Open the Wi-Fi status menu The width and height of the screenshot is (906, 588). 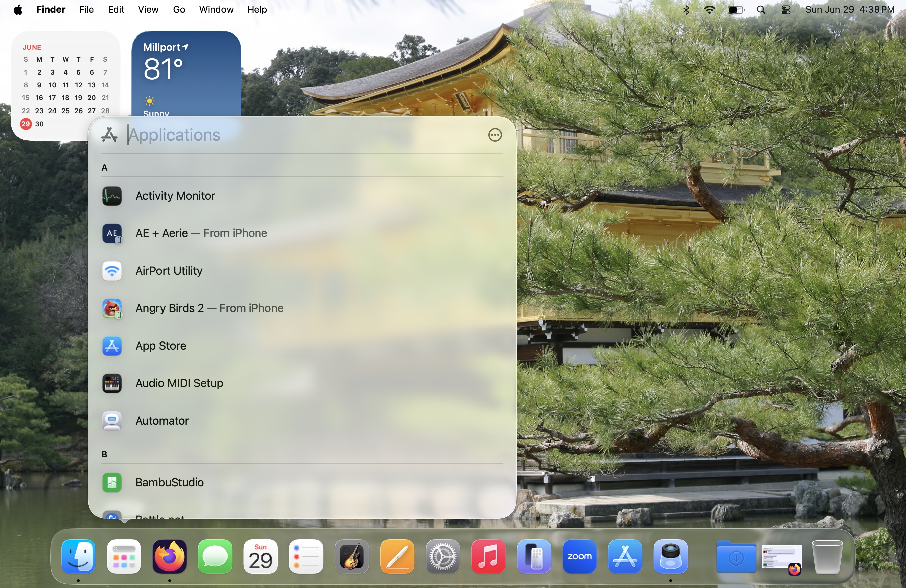[709, 9]
